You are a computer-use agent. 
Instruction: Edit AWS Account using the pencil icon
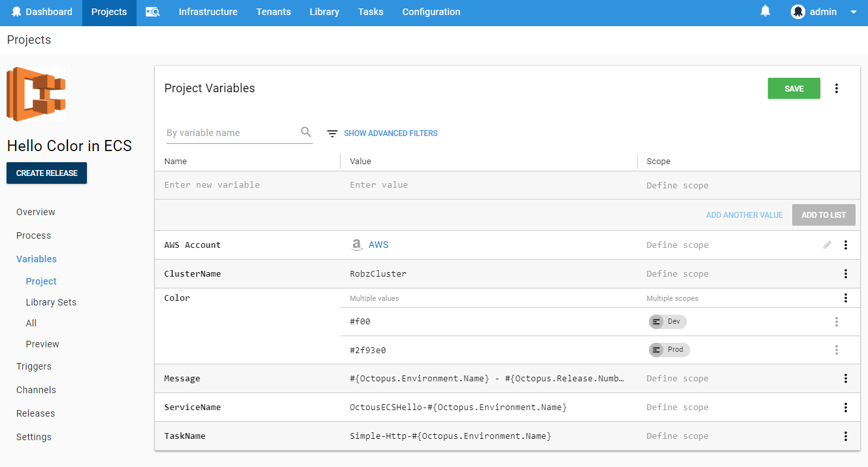(x=827, y=245)
